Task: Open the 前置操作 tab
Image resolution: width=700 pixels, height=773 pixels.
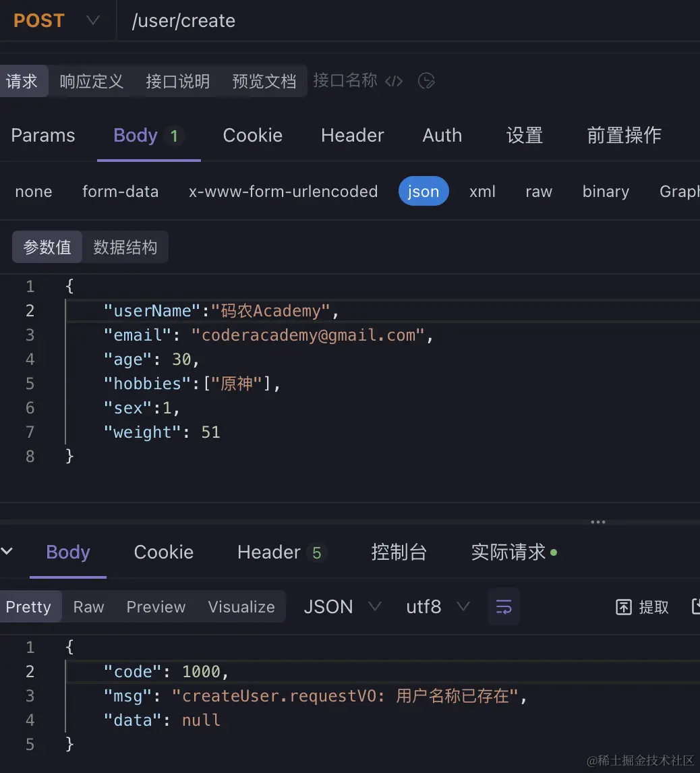Action: (x=624, y=135)
